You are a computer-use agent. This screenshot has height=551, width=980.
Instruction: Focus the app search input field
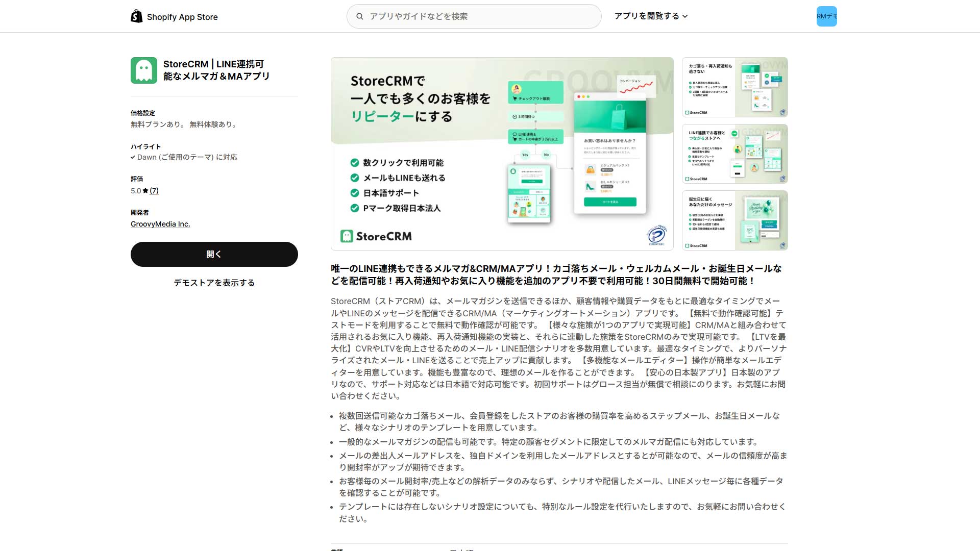(474, 16)
